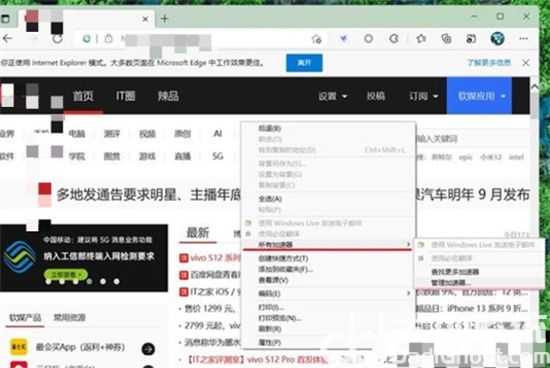Click the epic hot search keyword
Screen dimensions: 550x368
465,157
